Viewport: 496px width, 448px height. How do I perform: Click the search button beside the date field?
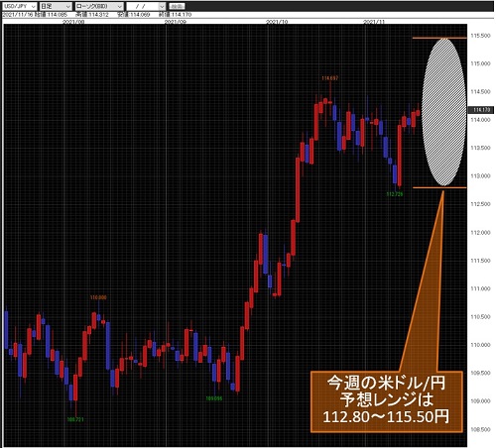[177, 6]
